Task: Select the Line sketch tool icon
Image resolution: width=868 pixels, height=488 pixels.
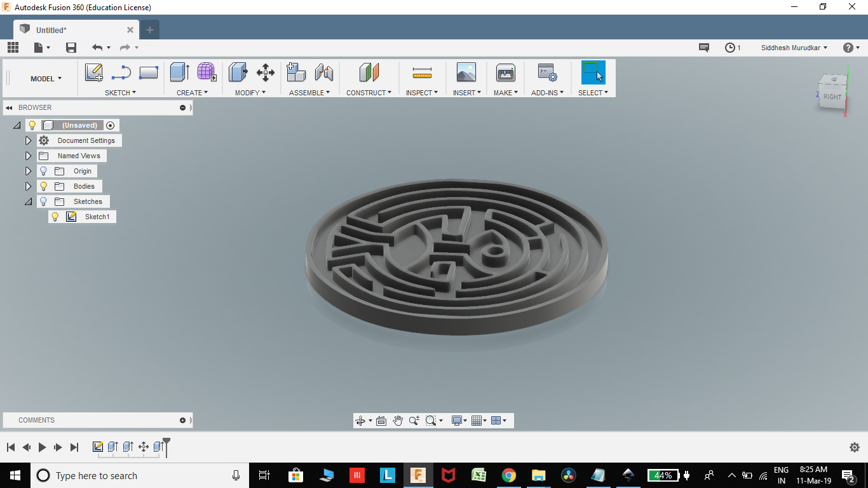Action: pos(121,72)
